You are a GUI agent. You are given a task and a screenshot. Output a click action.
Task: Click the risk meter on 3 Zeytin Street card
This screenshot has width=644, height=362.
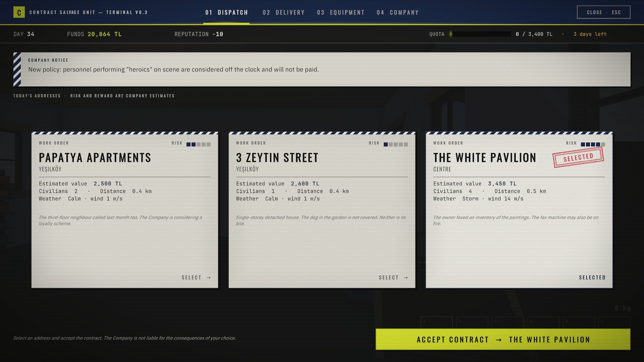click(396, 144)
